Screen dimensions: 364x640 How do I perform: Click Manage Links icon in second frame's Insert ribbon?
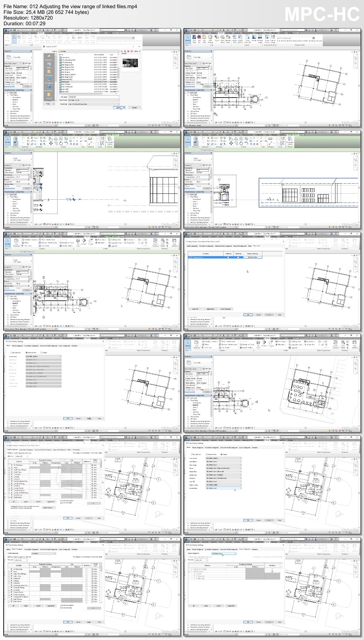[228, 38]
